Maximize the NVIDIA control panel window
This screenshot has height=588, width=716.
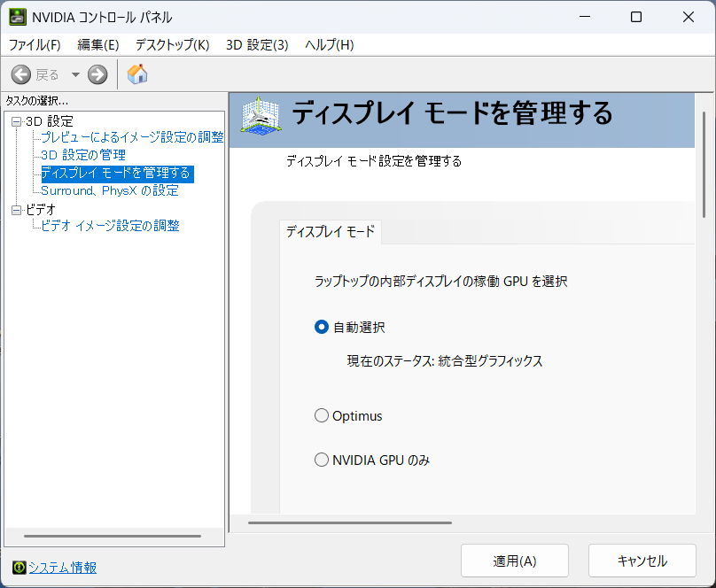point(636,17)
